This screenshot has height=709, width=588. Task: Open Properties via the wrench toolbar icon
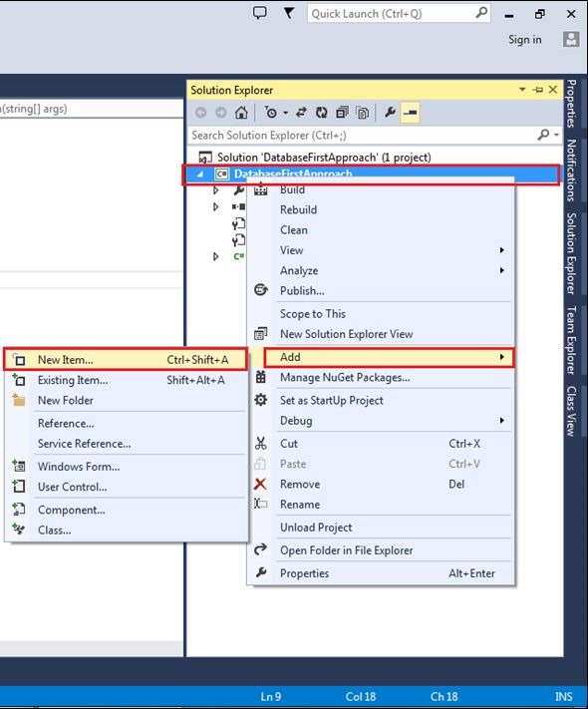tap(390, 112)
